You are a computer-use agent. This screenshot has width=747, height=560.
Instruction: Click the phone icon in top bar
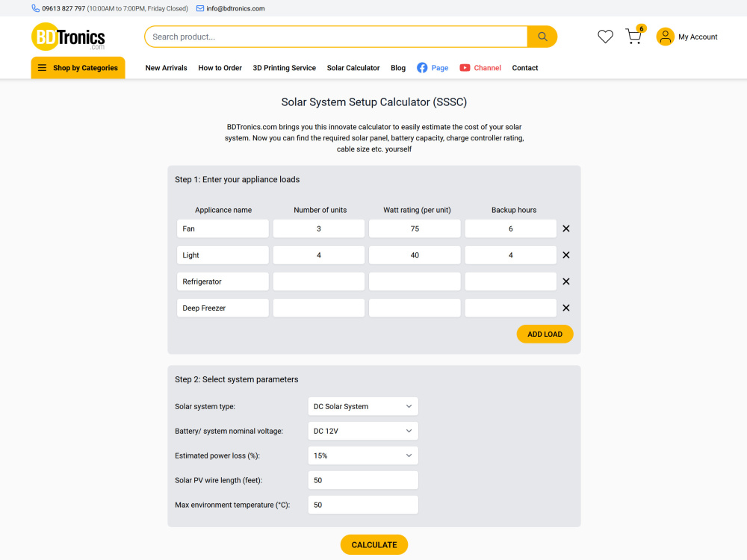point(35,8)
